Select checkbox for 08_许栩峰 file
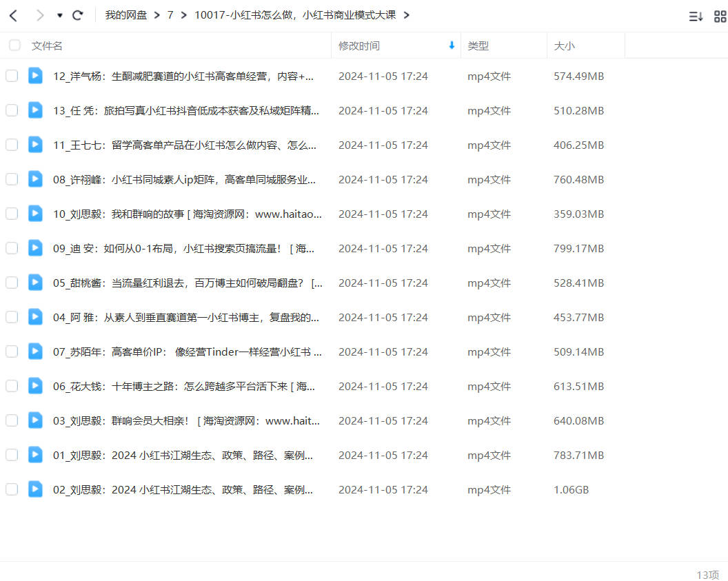The height and width of the screenshot is (581, 728). (12, 179)
